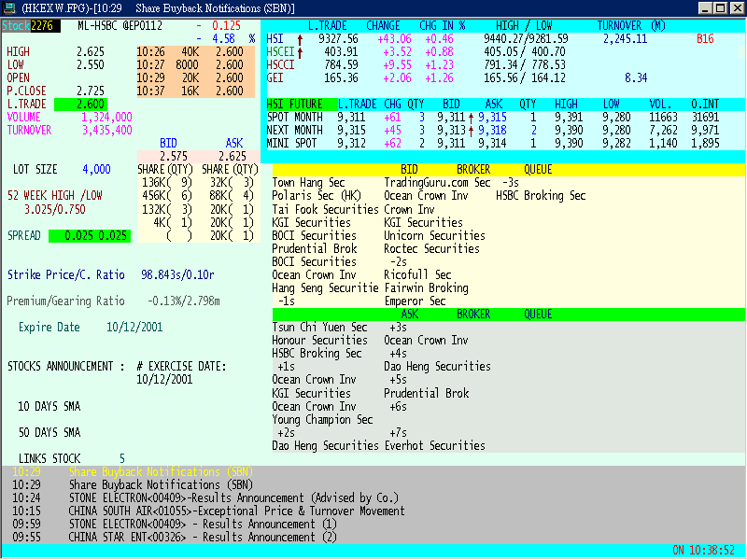Maximize the HKEX terminal window
This screenshot has width=747, height=560.
point(720,8)
